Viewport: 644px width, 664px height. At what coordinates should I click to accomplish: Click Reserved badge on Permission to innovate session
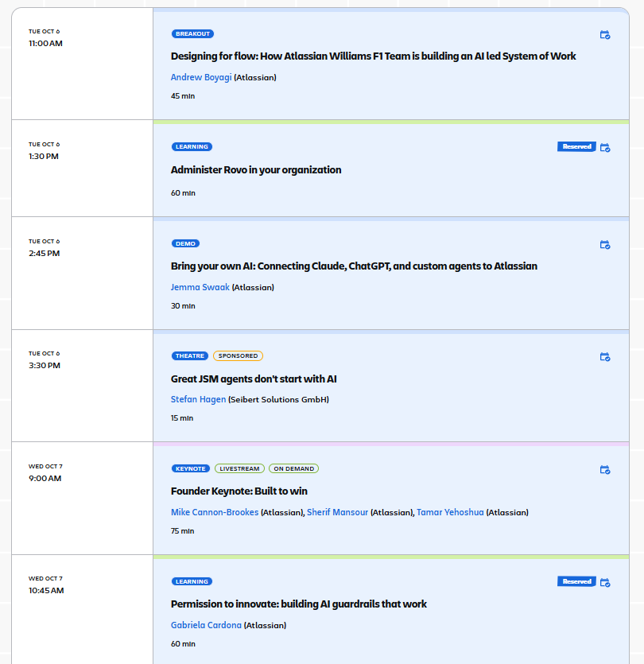[x=576, y=581]
